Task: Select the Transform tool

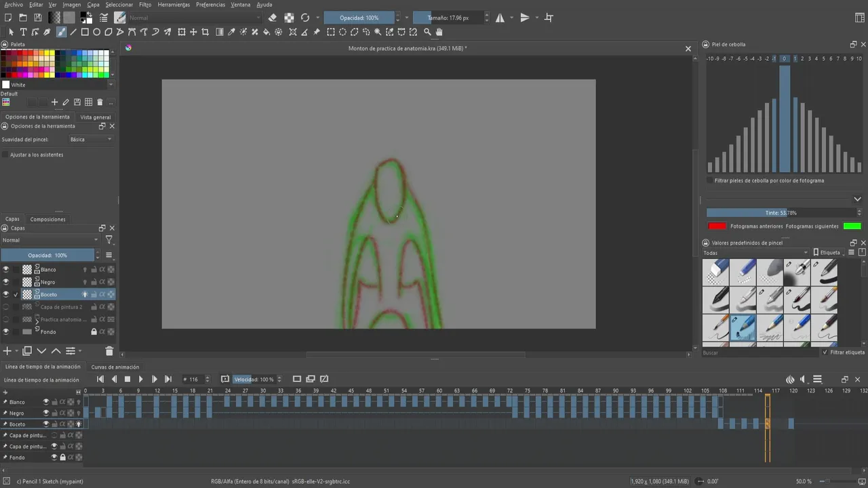Action: pyautogui.click(x=181, y=32)
